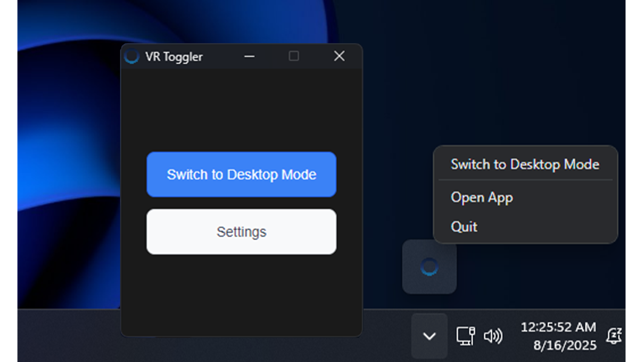The image size is (644, 362).
Task: Select Switch to Desktop Mode in the tray menu
Action: 525,164
